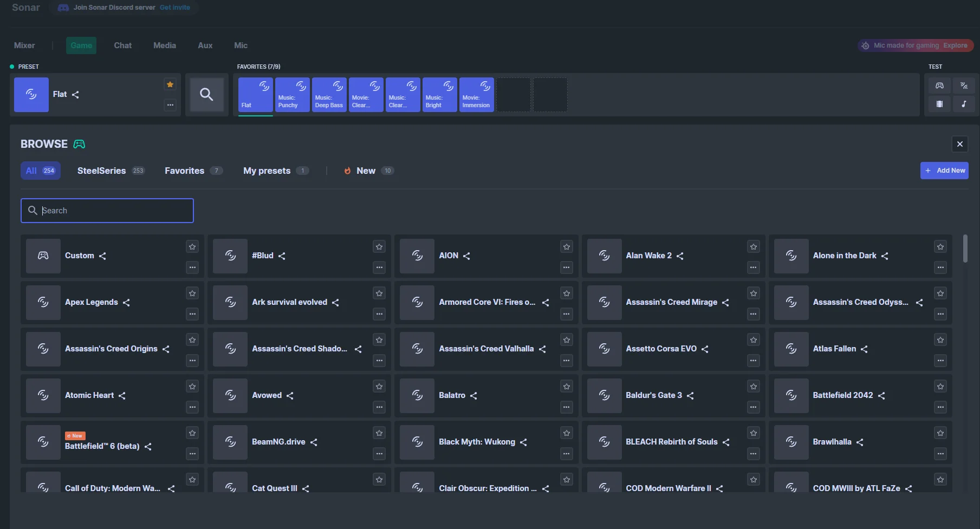980x529 pixels.
Task: Favorite the Apex Legends preset
Action: click(x=192, y=293)
